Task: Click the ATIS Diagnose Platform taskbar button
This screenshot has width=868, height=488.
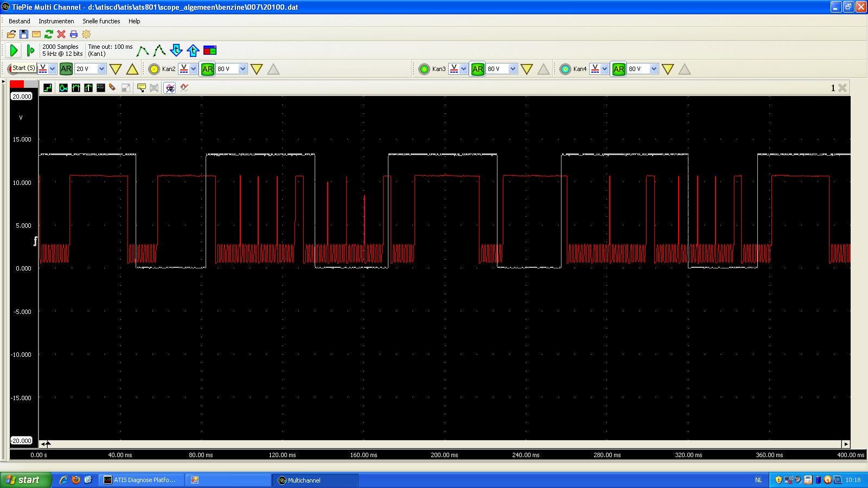Action: (140, 480)
